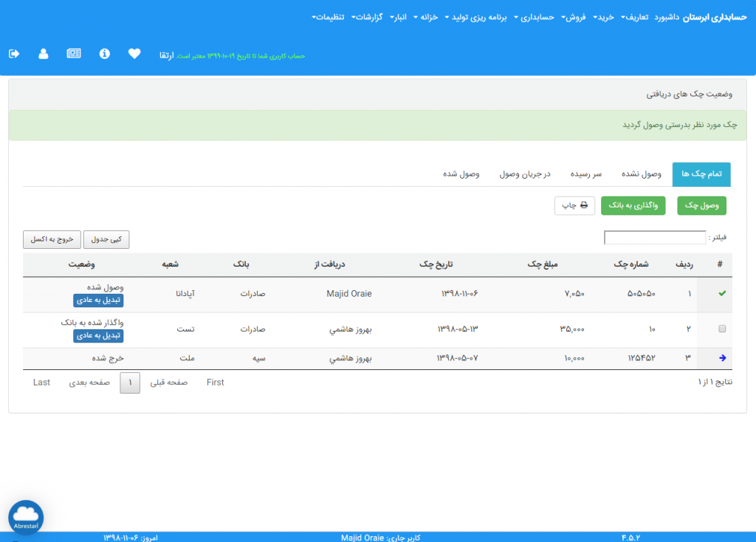Click صفحه قبلی pagination link
Image resolution: width=756 pixels, height=542 pixels.
pyautogui.click(x=169, y=383)
